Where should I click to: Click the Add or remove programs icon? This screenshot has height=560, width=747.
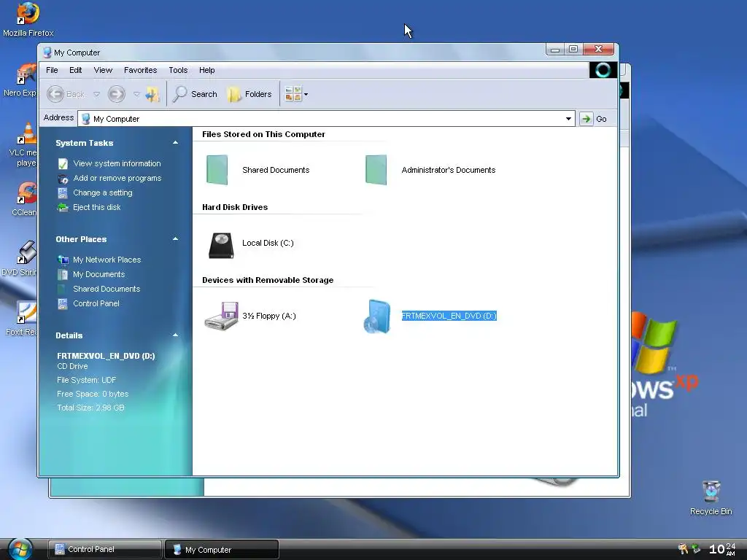pos(63,179)
